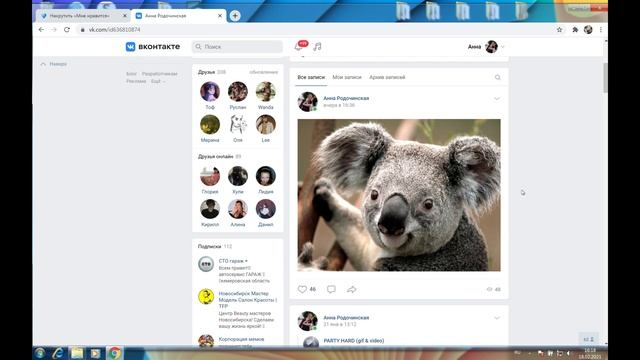Switch to the Накрутить browser tab
Screen dimensions: 640x360
84,16
